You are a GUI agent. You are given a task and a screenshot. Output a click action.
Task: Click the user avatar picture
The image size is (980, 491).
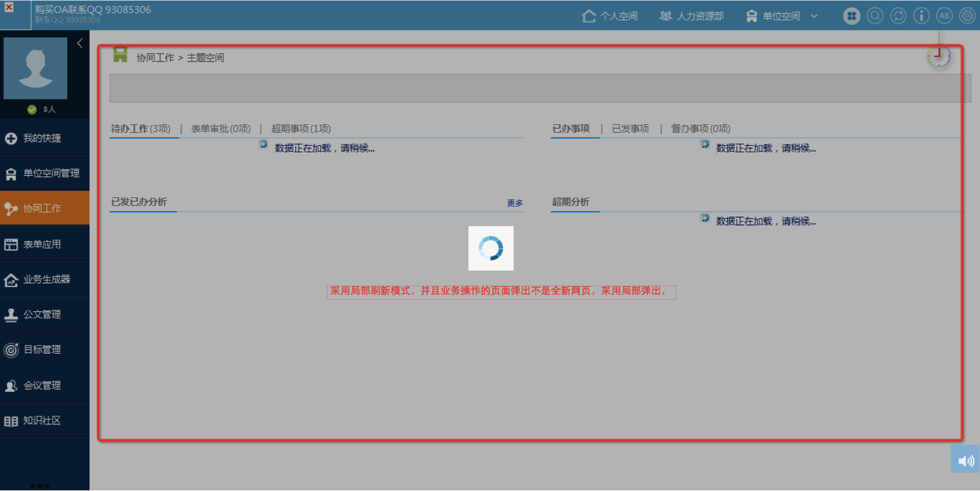[x=35, y=68]
